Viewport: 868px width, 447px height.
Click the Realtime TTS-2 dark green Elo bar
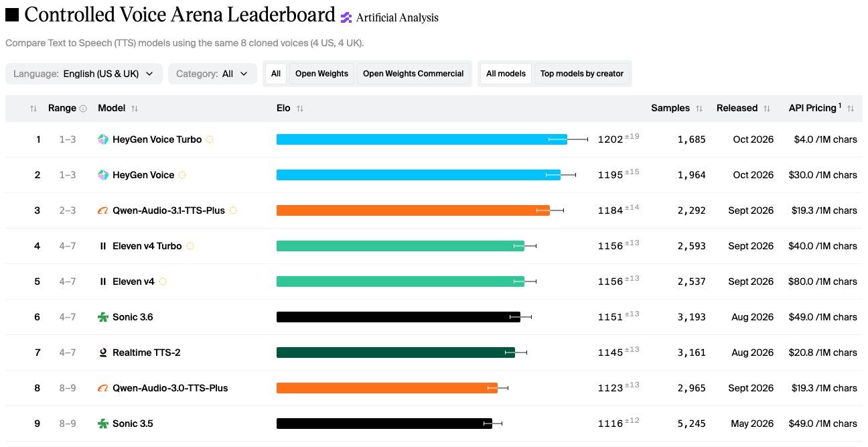[396, 353]
